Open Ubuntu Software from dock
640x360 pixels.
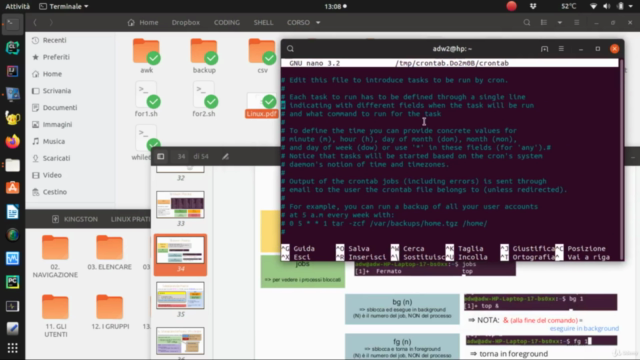coord(12,188)
